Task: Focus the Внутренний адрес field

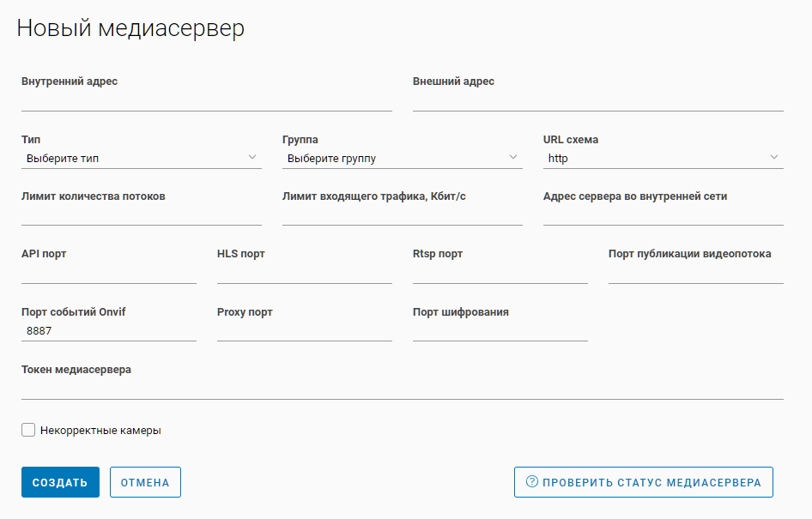Action: click(206, 100)
